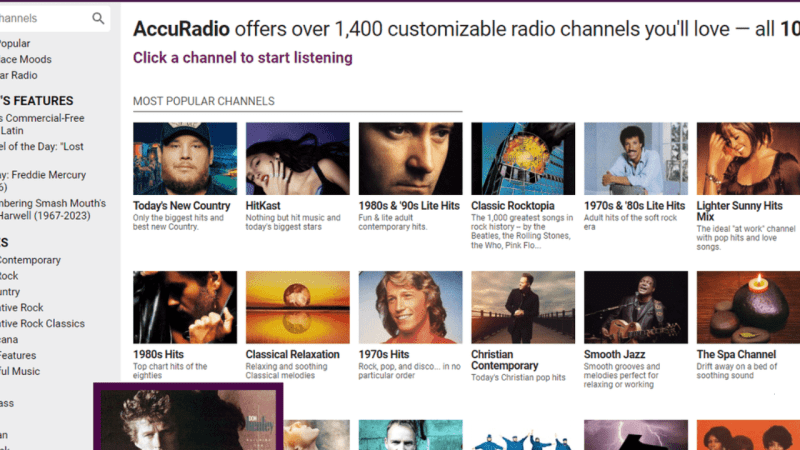Open 1970s Hits channel thumbnail
The width and height of the screenshot is (800, 450).
coord(410,307)
